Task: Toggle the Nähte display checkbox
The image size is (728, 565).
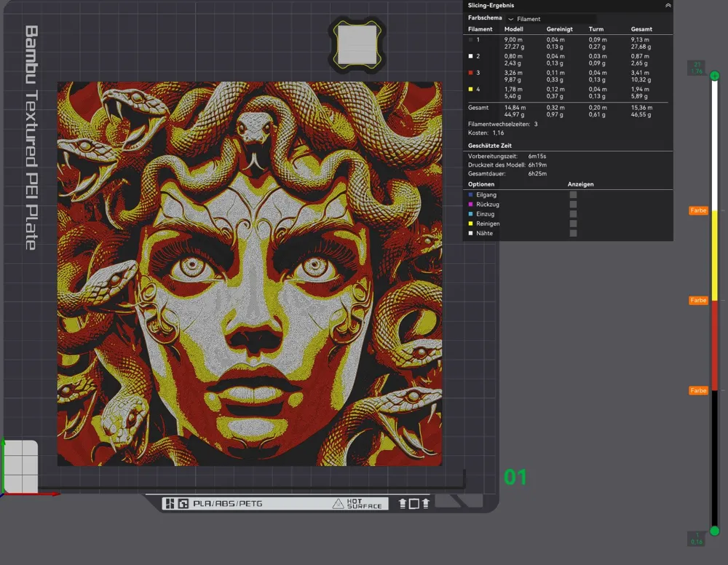Action: coord(573,234)
